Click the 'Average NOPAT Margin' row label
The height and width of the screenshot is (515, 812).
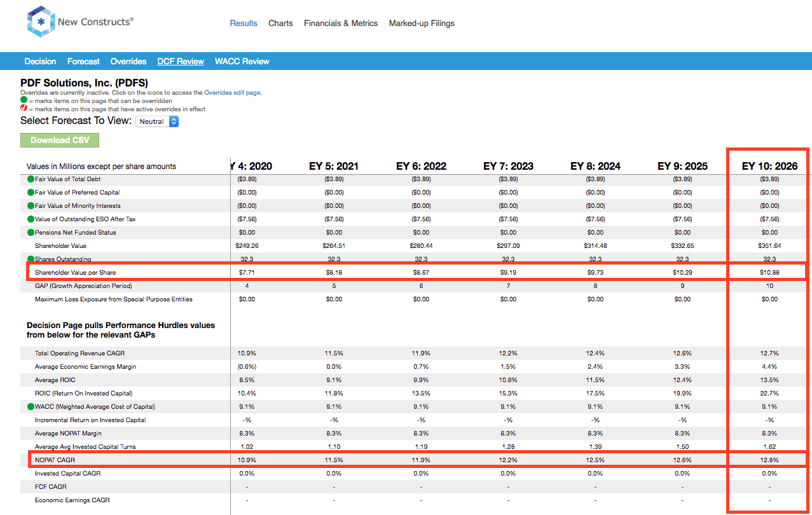[x=69, y=433]
